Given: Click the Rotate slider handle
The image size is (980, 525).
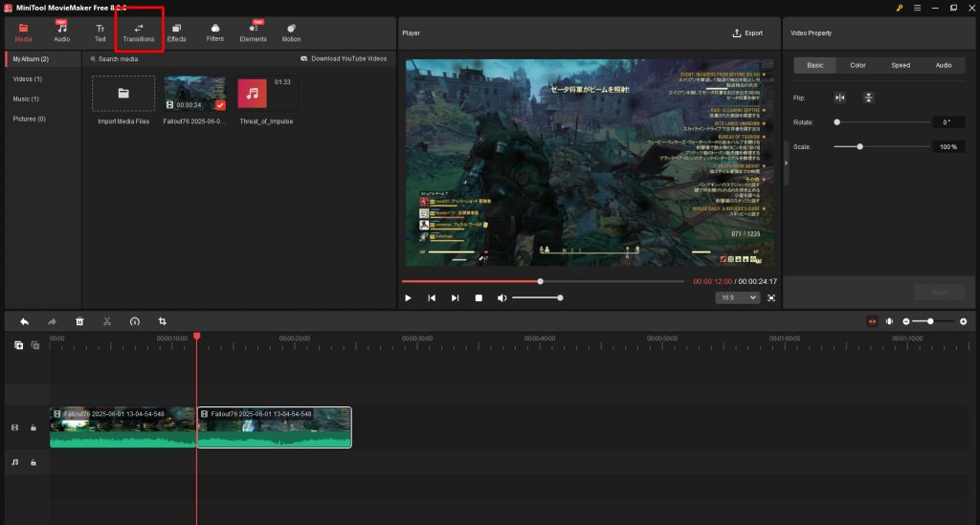Looking at the screenshot, I should pos(836,122).
